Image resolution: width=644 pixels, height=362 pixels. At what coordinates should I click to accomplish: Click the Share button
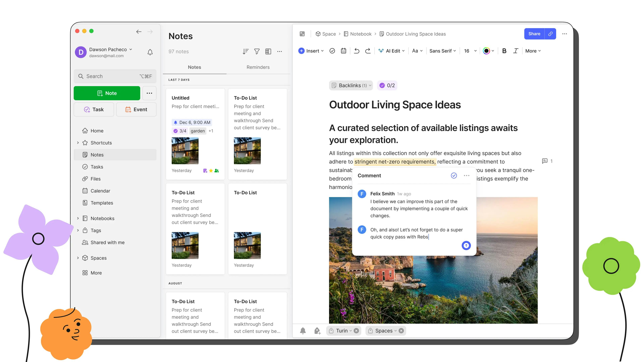point(534,34)
